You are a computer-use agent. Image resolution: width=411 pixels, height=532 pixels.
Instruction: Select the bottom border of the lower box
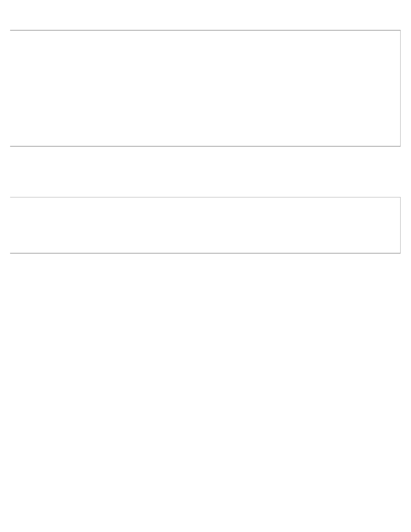click(205, 253)
